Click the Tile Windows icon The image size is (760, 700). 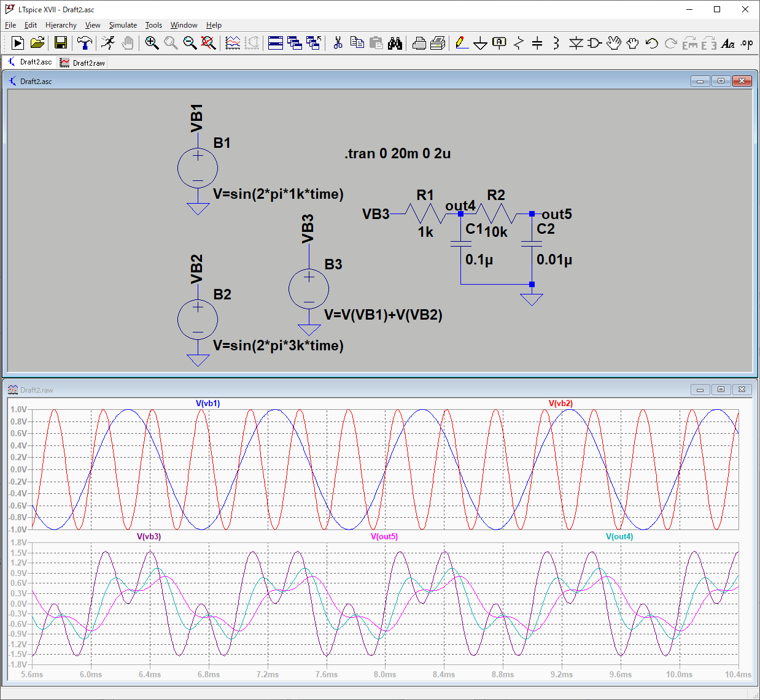click(276, 43)
